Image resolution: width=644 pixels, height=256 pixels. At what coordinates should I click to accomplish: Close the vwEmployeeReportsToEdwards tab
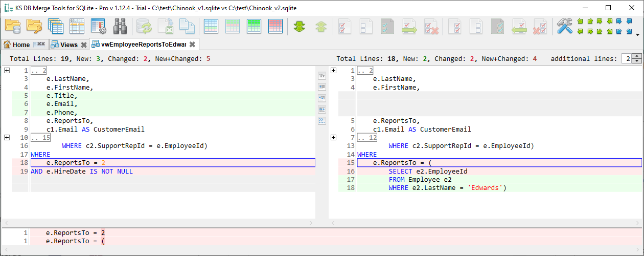[x=192, y=45]
